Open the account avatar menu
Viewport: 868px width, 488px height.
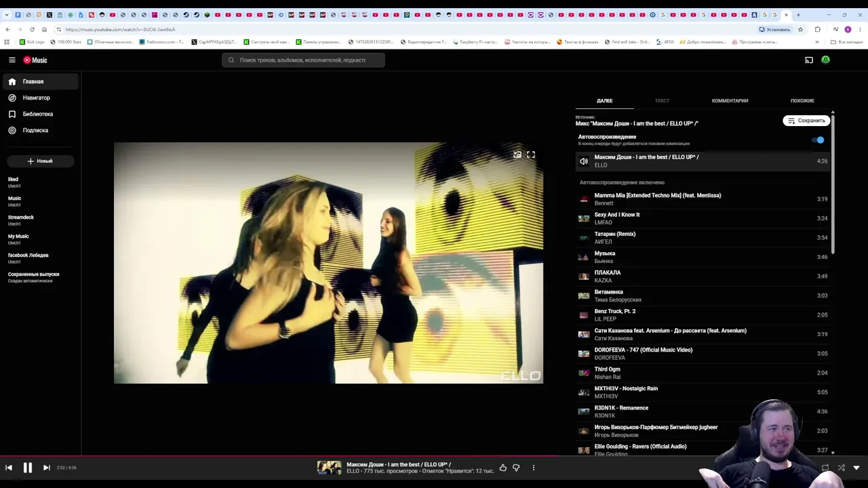(x=825, y=60)
